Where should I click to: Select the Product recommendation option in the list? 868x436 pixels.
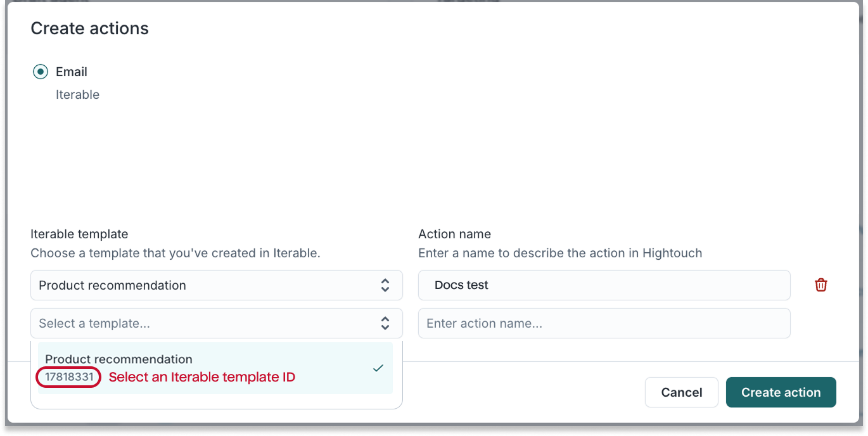tap(118, 359)
